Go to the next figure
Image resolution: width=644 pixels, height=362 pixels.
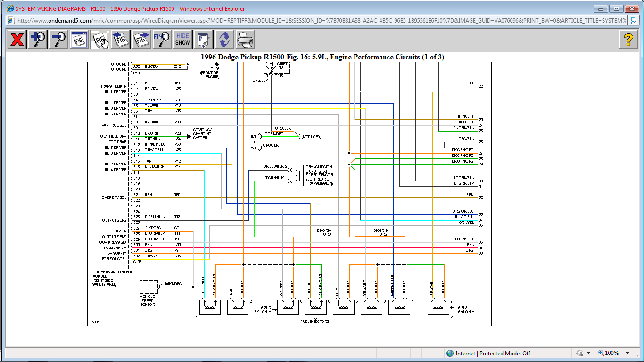click(141, 40)
